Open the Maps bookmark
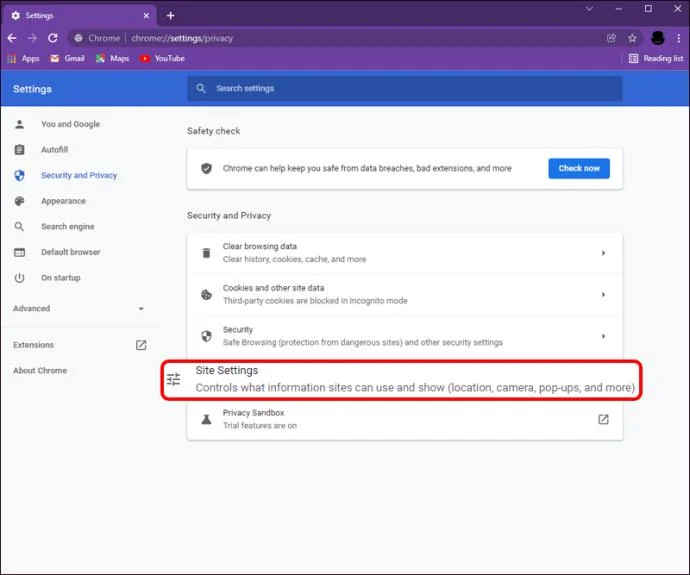The height and width of the screenshot is (575, 690). [x=113, y=59]
